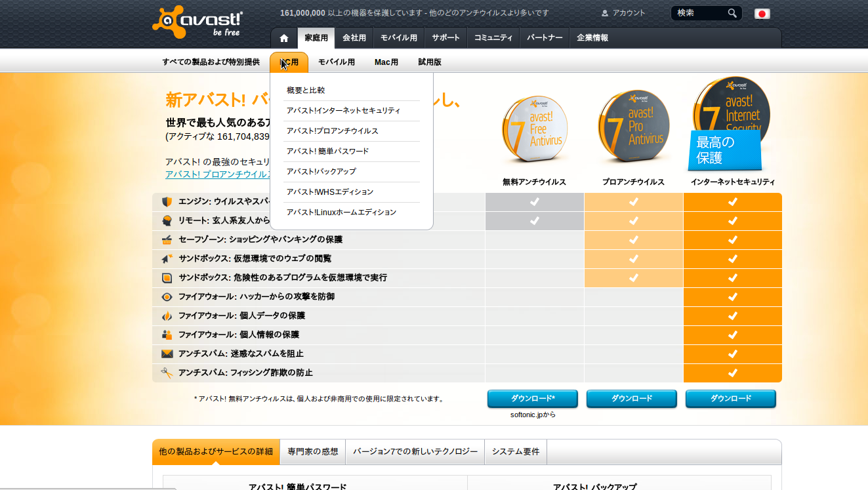Click the 無料アンチウイルス column heading
This screenshot has width=868, height=490.
pos(534,182)
